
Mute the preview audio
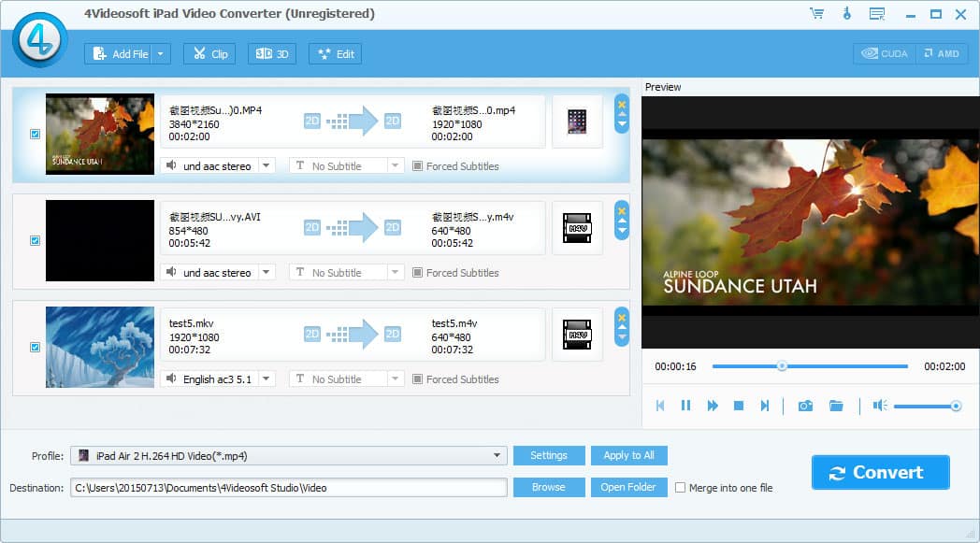point(880,406)
